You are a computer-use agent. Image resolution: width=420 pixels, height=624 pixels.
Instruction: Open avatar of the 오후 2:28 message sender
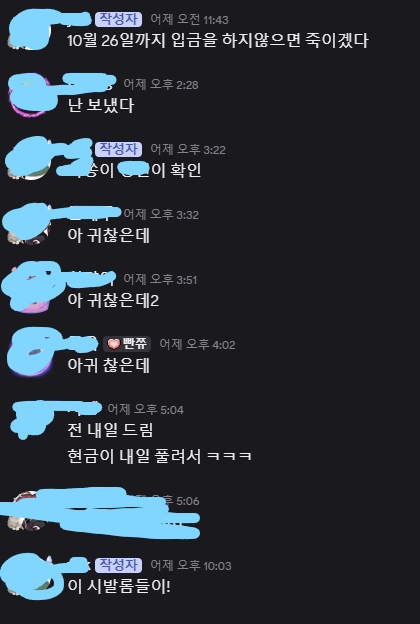point(30,96)
